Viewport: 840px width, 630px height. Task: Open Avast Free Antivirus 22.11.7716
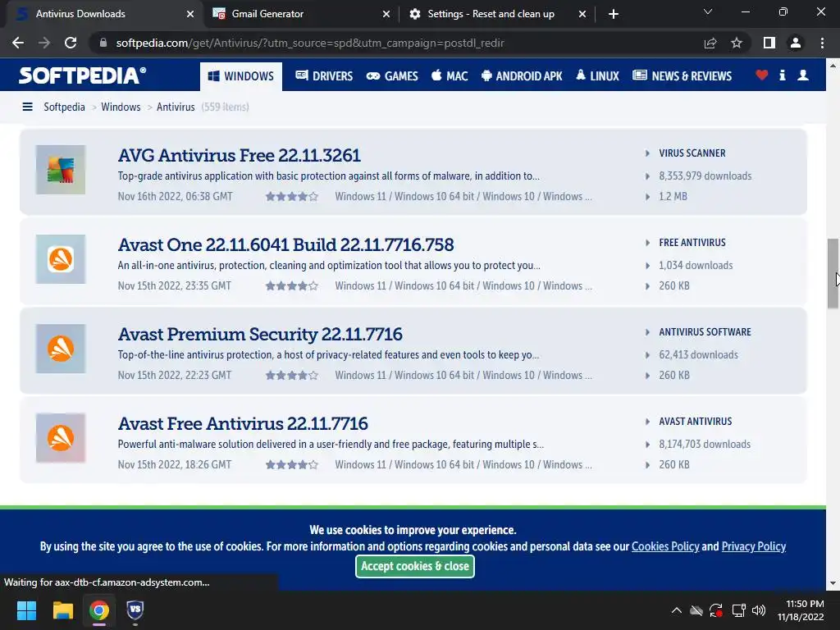pos(243,424)
